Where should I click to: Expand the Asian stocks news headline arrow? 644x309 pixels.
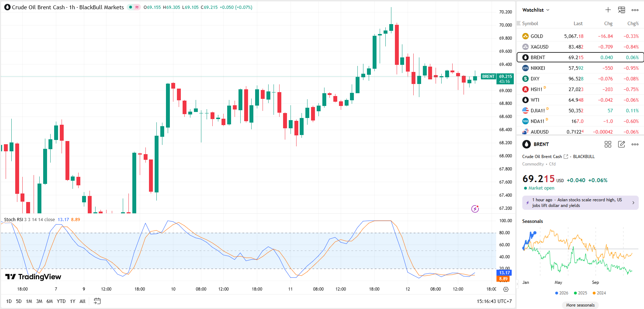click(633, 203)
